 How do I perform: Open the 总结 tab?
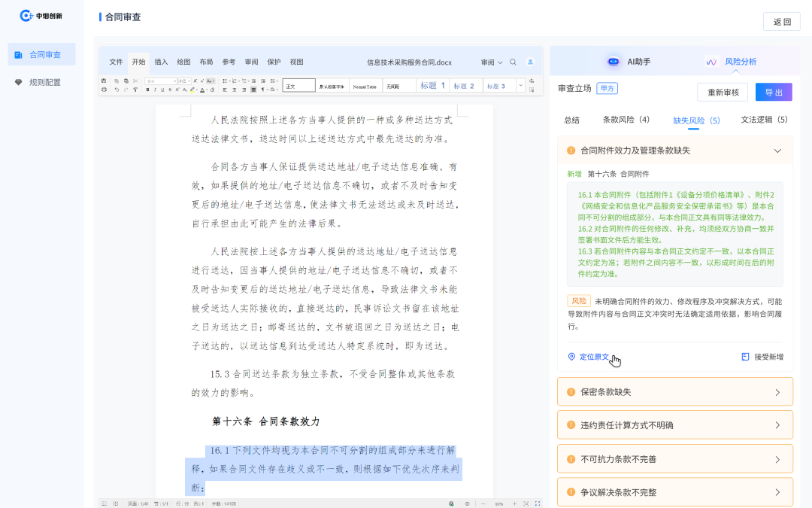click(x=571, y=120)
